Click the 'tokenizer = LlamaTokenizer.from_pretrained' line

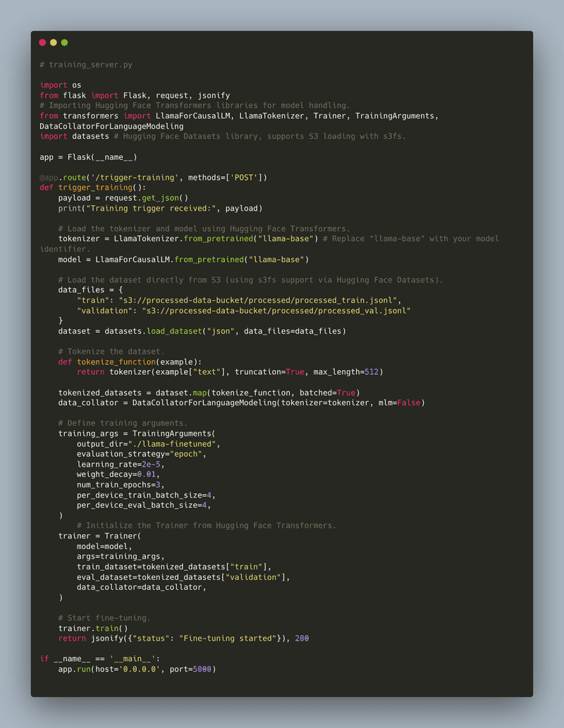(x=188, y=239)
